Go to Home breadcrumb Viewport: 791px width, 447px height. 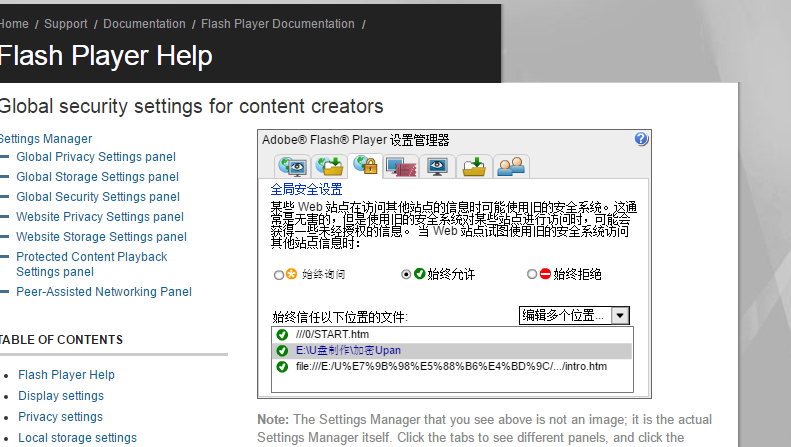tap(14, 24)
